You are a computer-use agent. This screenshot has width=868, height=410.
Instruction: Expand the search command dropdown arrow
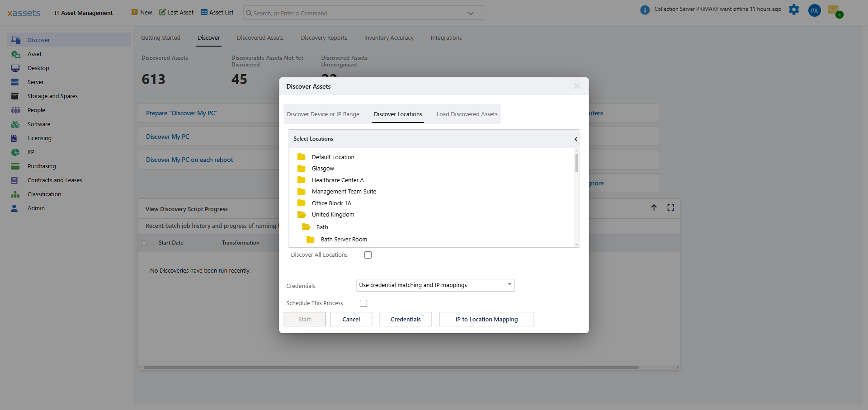click(x=471, y=13)
